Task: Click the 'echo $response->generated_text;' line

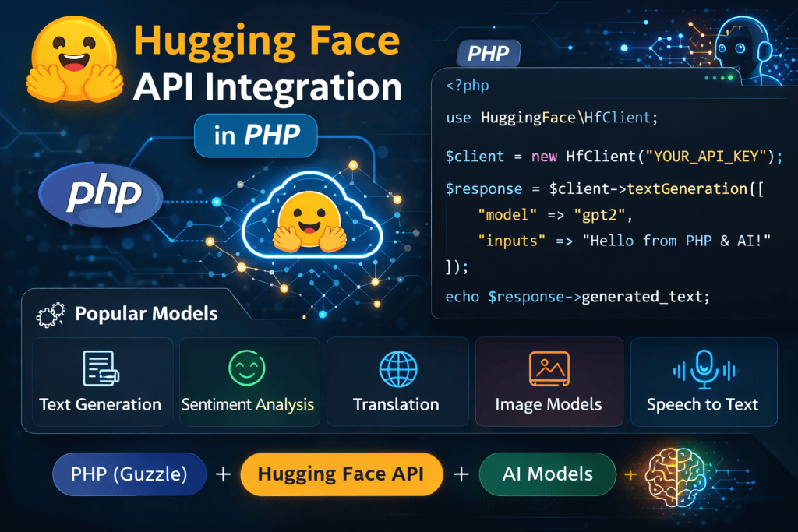Action: [577, 297]
